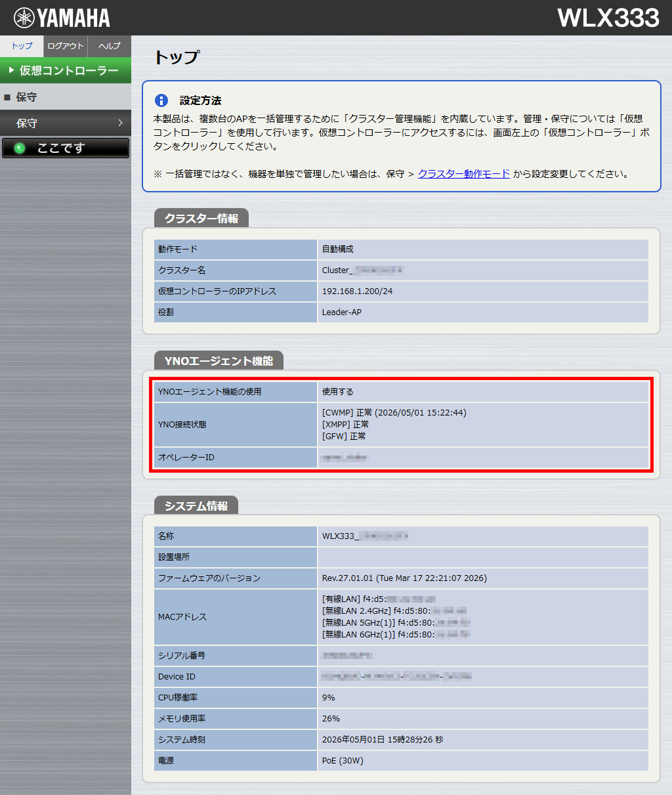The image size is (672, 795).
Task: Click the [GFW] 正常 status line
Action: 344,437
